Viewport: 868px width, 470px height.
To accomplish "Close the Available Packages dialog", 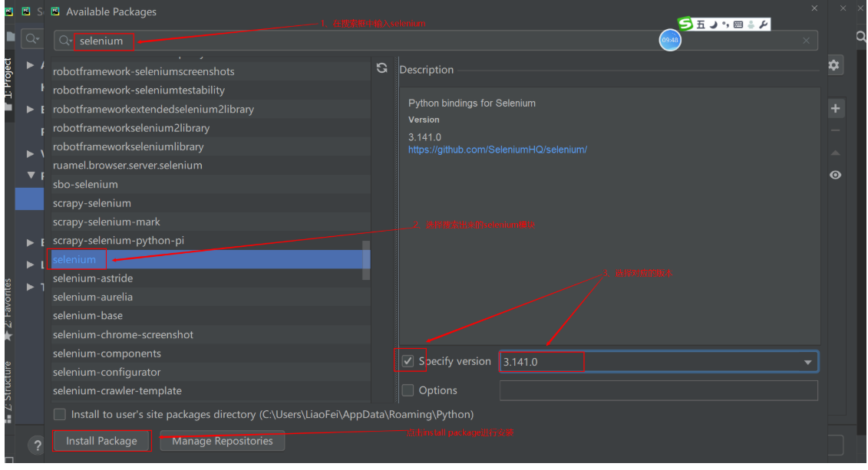I will click(814, 8).
